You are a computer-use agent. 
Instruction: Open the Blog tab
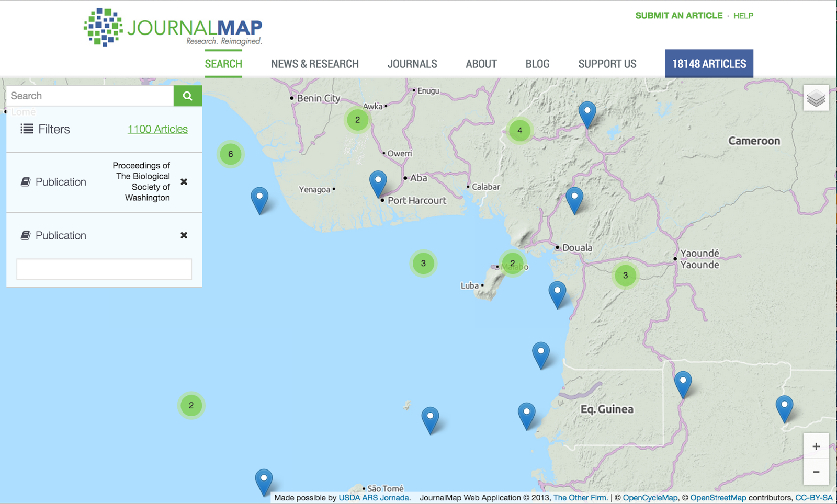(537, 64)
